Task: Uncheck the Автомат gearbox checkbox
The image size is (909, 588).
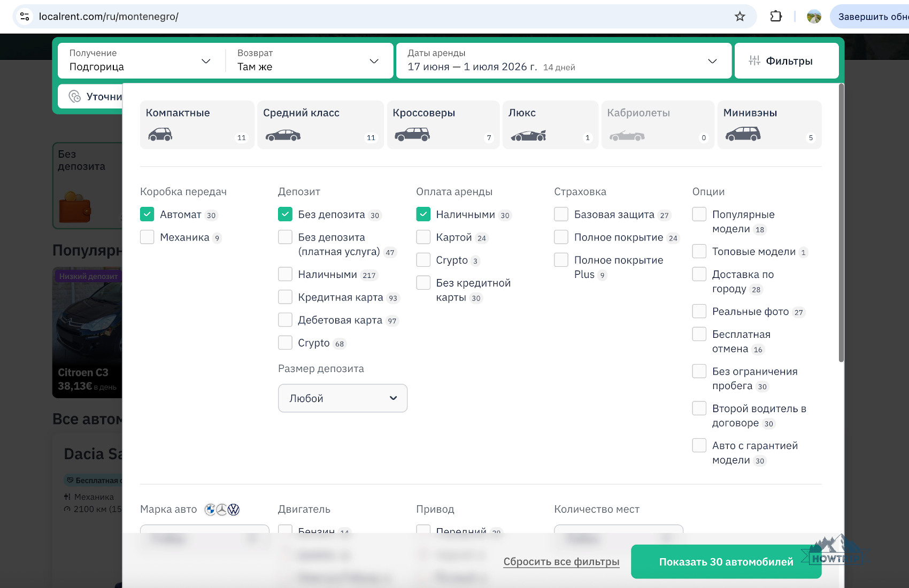Action: pos(147,214)
